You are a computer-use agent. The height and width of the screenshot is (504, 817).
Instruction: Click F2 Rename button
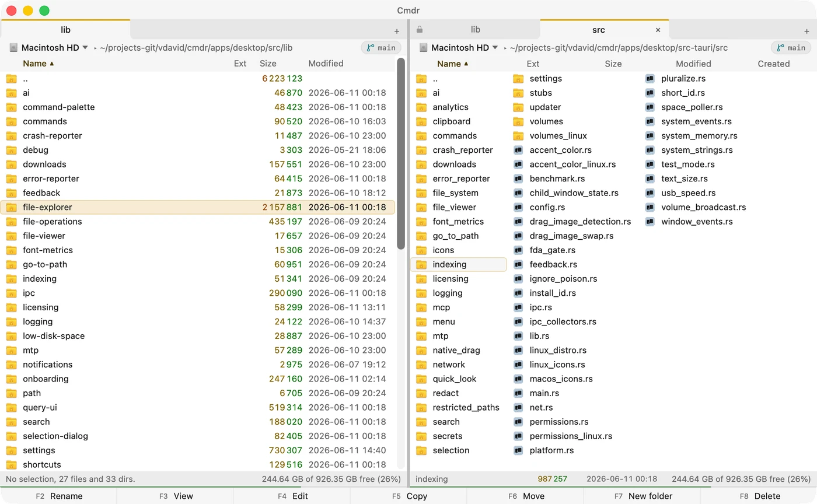click(x=58, y=496)
